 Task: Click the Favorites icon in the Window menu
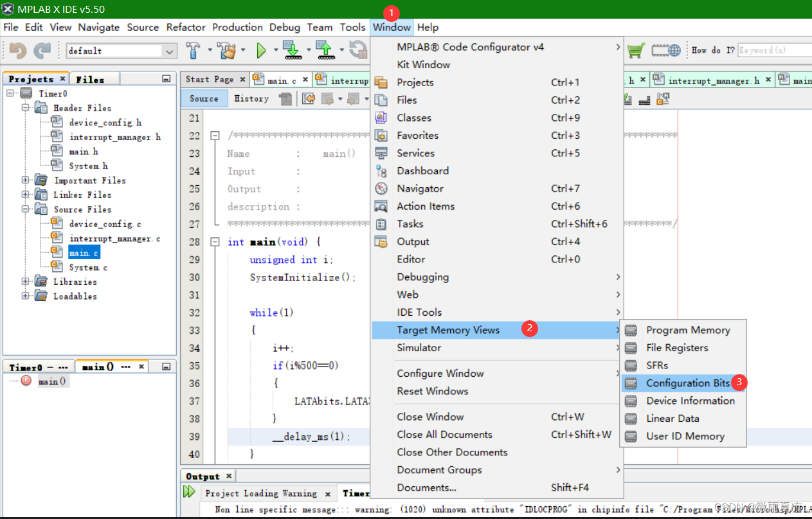pos(381,136)
